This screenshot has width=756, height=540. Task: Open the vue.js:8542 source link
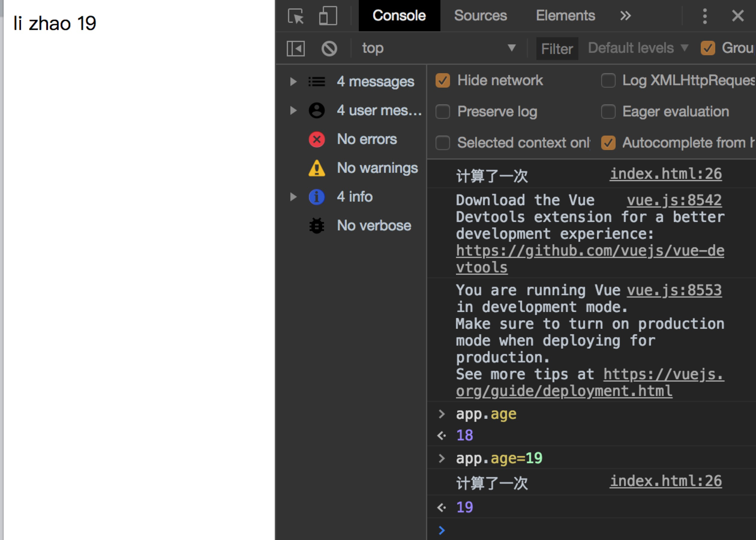674,200
